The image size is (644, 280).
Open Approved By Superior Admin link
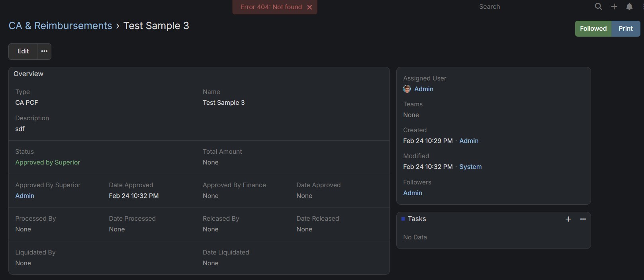[x=25, y=196]
